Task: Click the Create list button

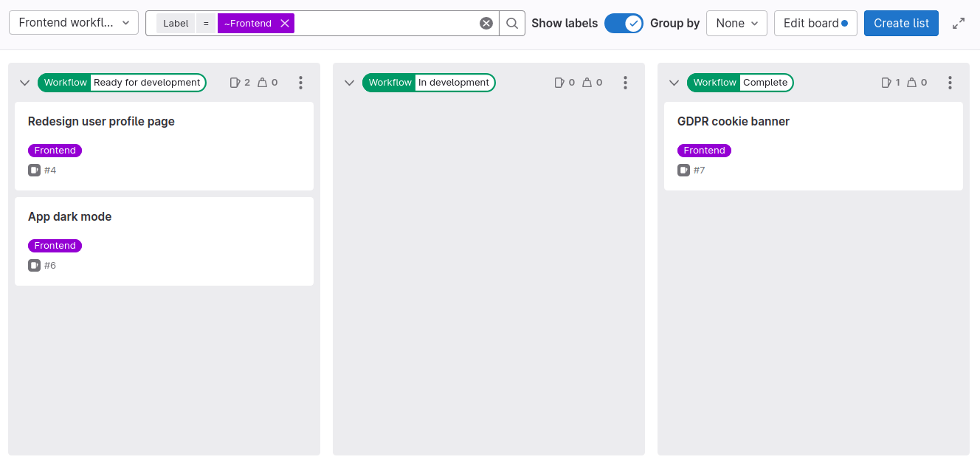Action: [x=901, y=23]
